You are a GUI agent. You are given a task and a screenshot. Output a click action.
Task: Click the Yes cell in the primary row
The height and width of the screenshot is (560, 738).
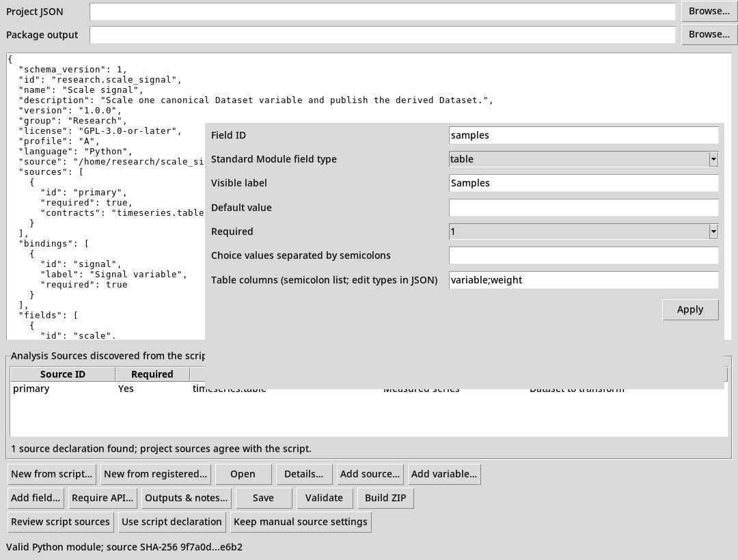(126, 389)
